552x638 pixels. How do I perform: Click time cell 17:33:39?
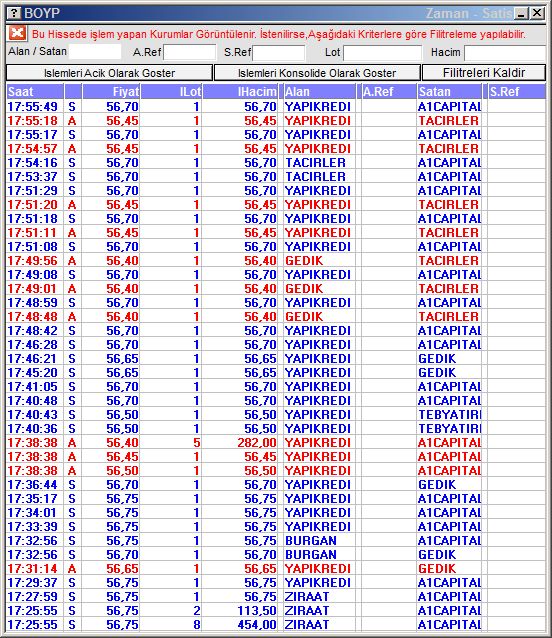[33, 527]
